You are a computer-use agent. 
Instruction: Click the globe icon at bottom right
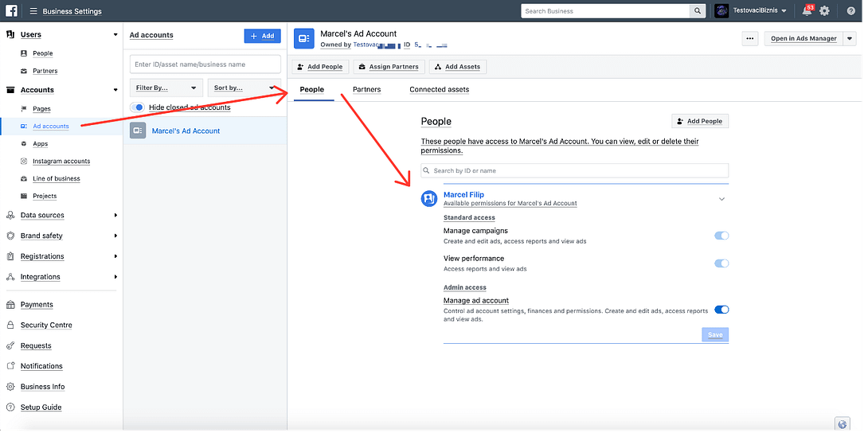tap(843, 424)
